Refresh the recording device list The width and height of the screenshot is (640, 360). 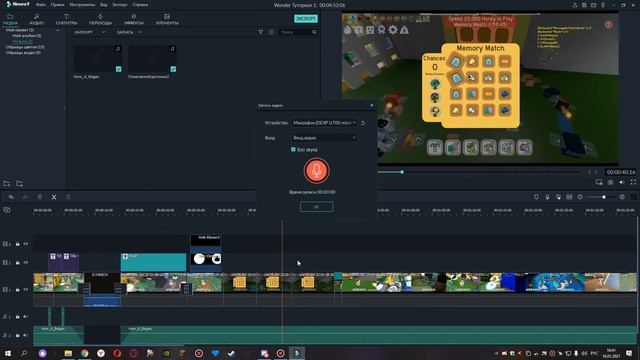coord(363,123)
